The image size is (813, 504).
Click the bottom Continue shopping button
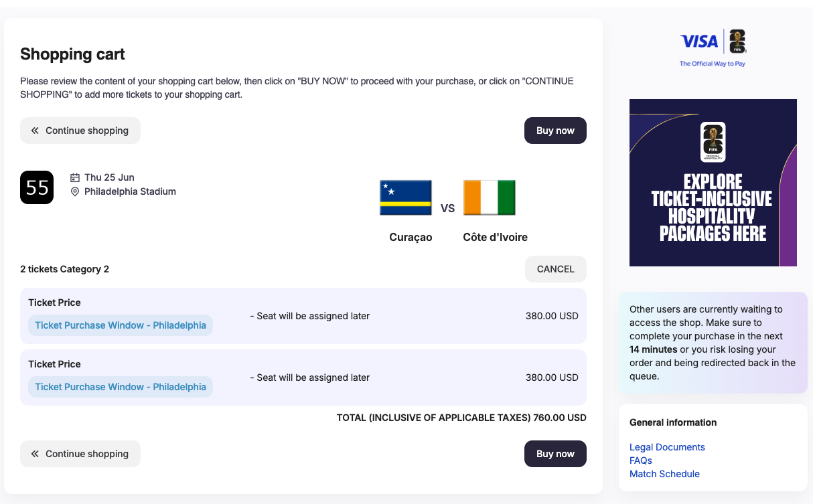[x=80, y=454]
